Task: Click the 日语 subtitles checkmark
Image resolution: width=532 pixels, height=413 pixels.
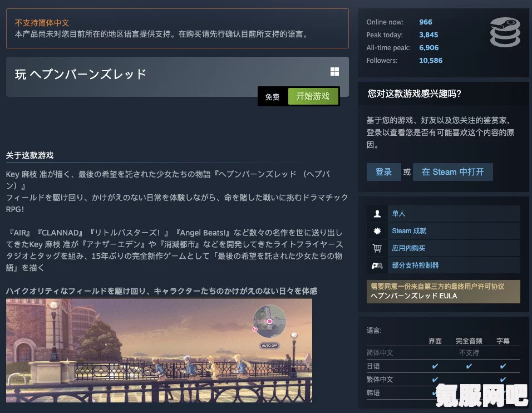Action: (503, 366)
